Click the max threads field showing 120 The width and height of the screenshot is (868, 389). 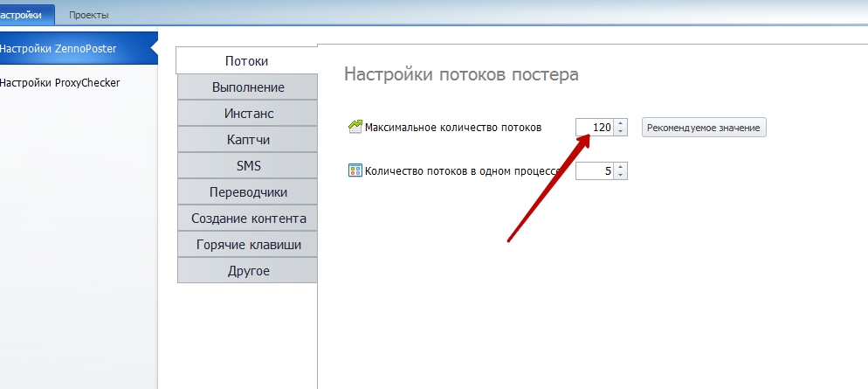coord(595,128)
